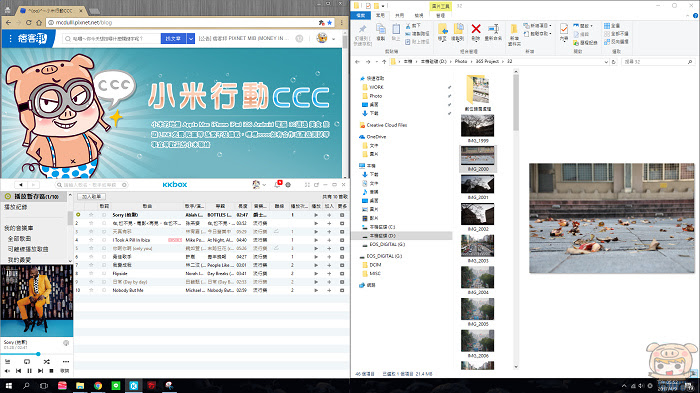Viewport: 700px width, 393px height.
Task: Toggle shuffle mode in KKBOX
Action: pyautogui.click(x=46, y=361)
